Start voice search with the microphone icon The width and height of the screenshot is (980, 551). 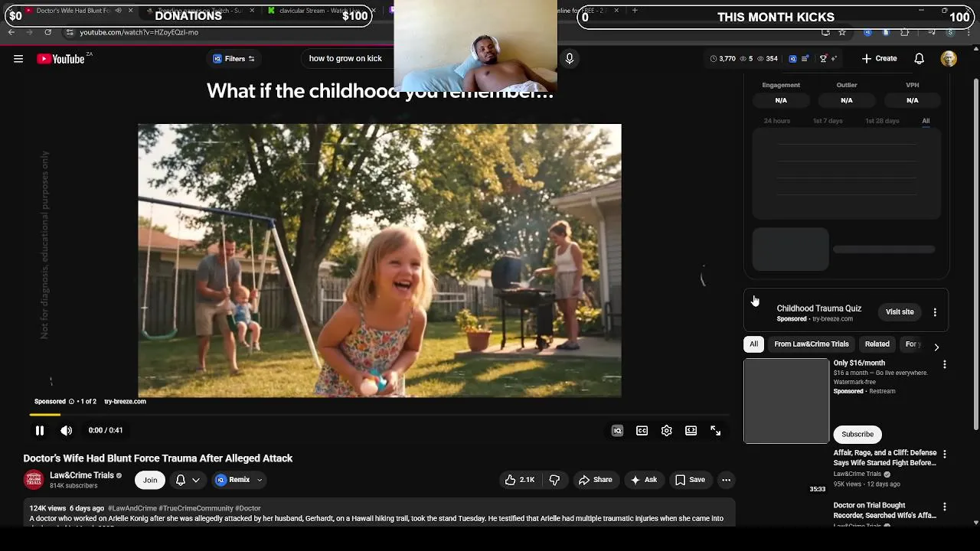(570, 59)
